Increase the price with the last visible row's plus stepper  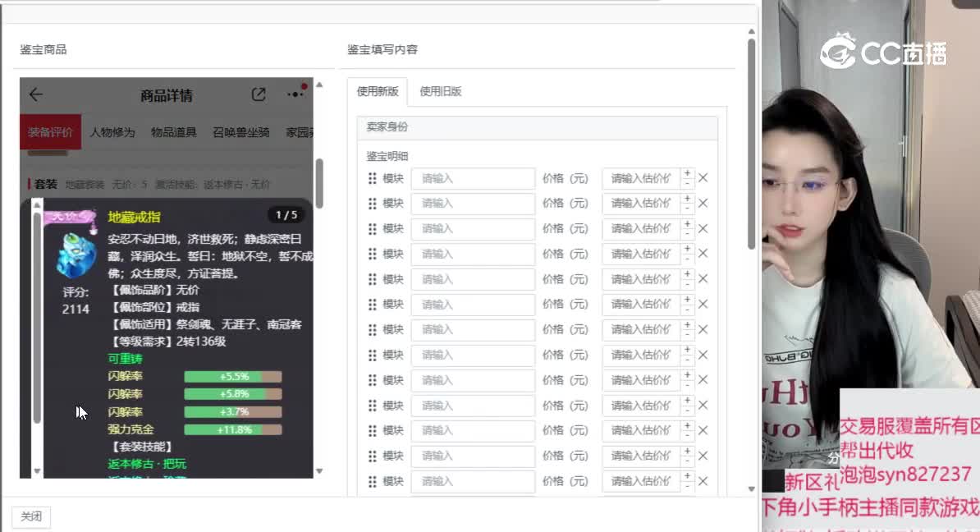688,476
